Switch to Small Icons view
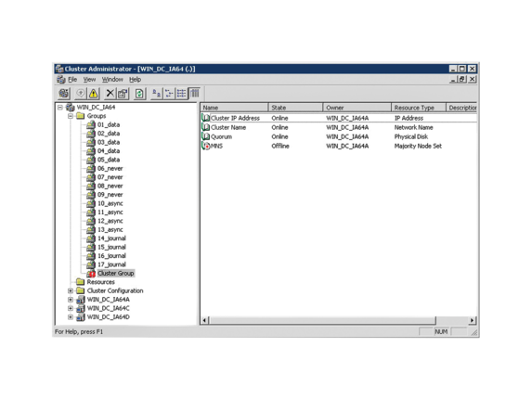Image resolution: width=532 pixels, height=399 pixels. pyautogui.click(x=169, y=93)
